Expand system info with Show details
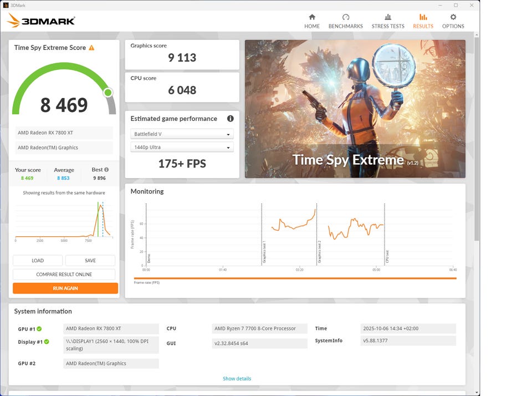 [237, 379]
